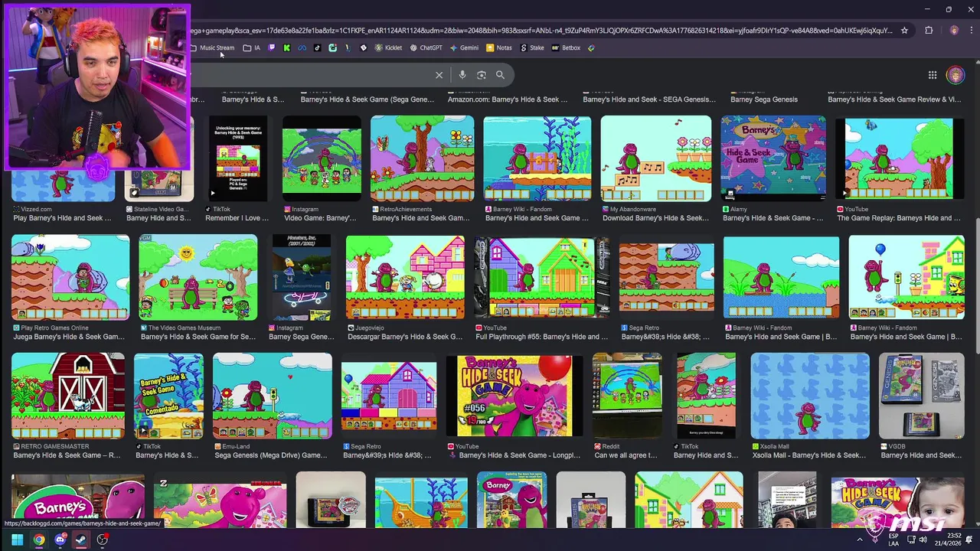Open the Stake bookmark

pyautogui.click(x=532, y=47)
